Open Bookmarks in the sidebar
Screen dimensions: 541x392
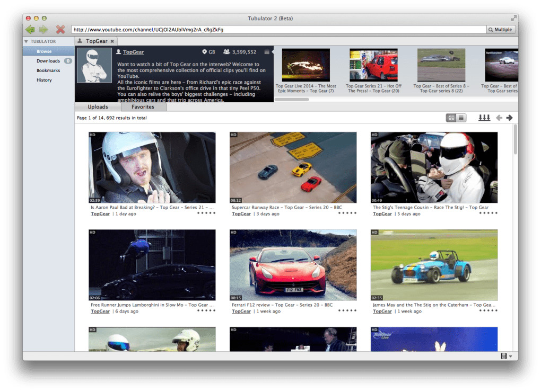click(48, 70)
